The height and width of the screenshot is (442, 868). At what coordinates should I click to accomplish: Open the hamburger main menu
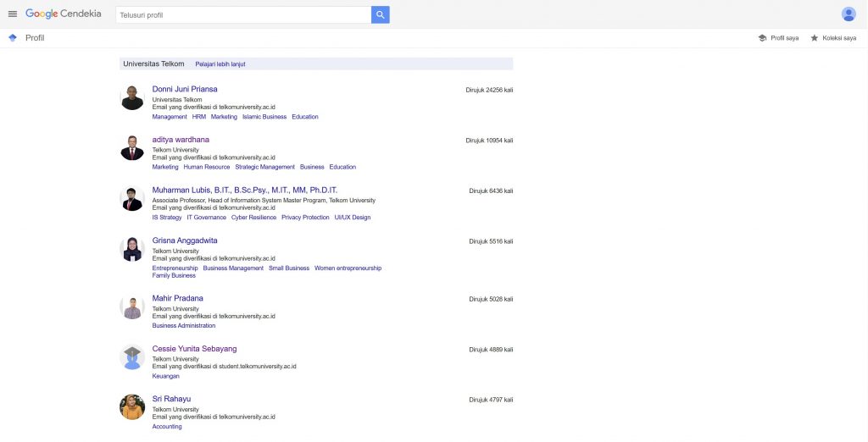point(13,14)
